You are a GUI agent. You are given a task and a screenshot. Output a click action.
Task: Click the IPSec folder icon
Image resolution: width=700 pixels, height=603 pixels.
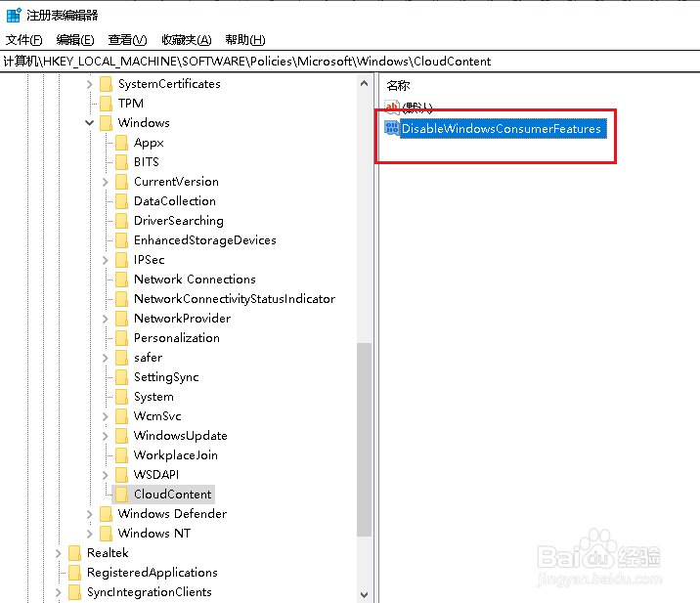(x=121, y=260)
